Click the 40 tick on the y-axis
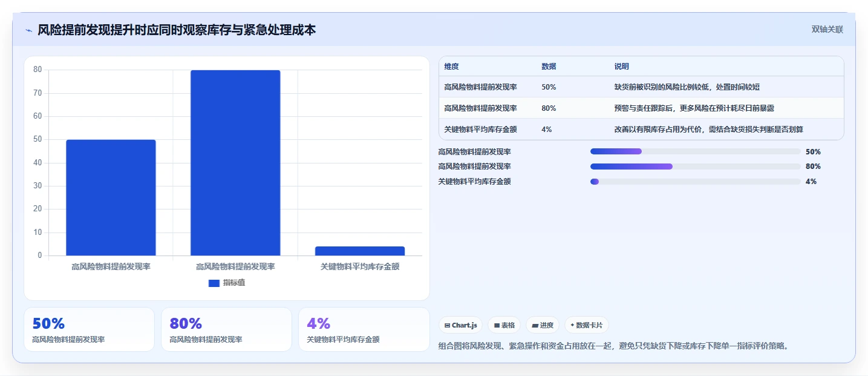This screenshot has width=868, height=376. pos(38,163)
